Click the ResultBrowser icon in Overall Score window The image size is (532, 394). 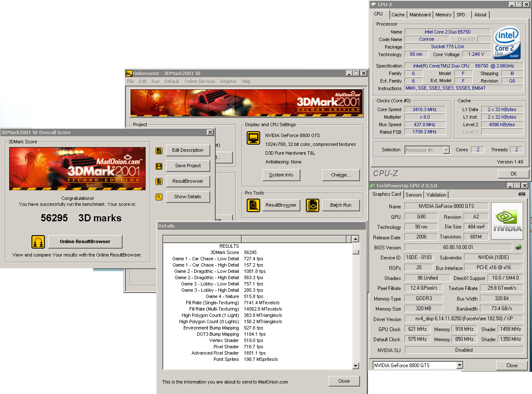click(159, 181)
